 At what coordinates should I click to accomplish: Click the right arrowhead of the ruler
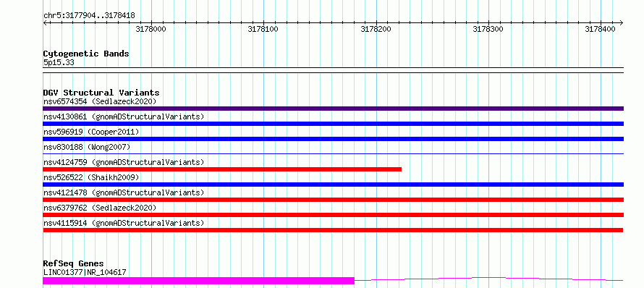621,22
